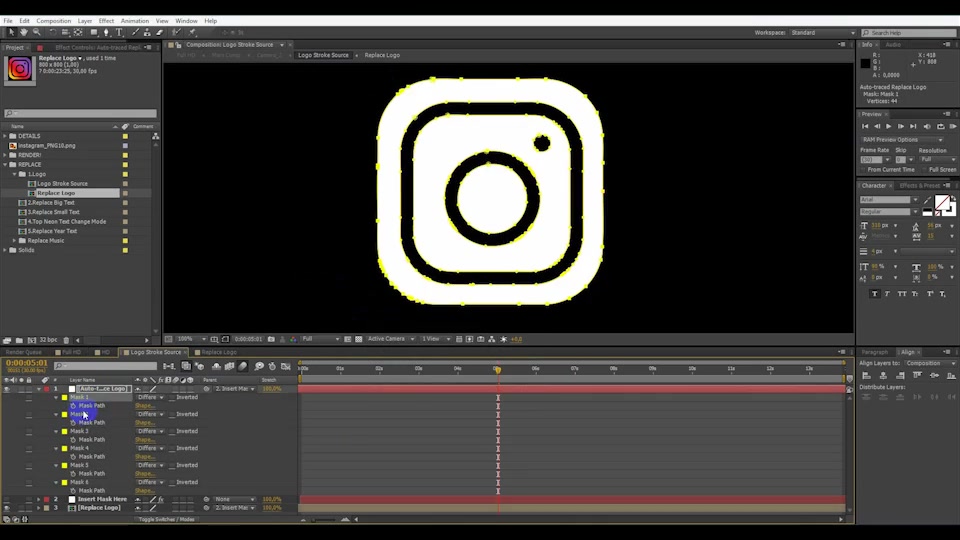Open Mask 1 mode dropdown
This screenshot has width=960, height=540.
point(150,397)
